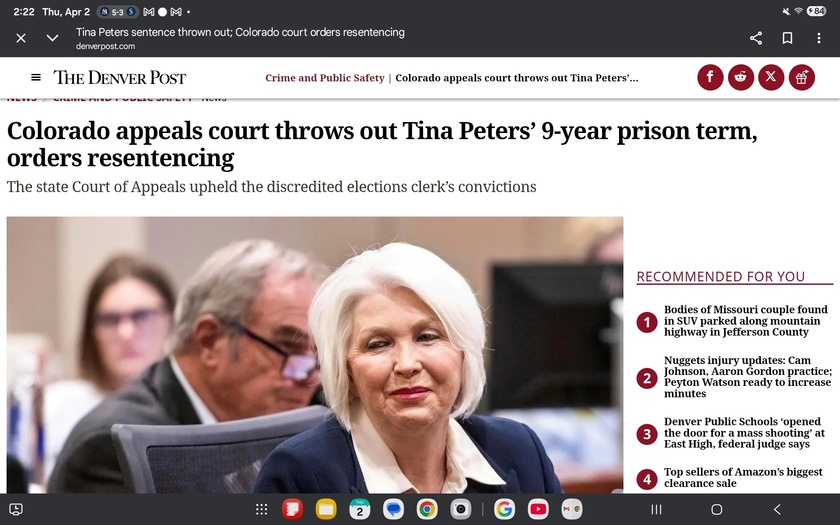Viewport: 840px width, 525px height.
Task: Open the app drawer grid
Action: [x=261, y=509]
